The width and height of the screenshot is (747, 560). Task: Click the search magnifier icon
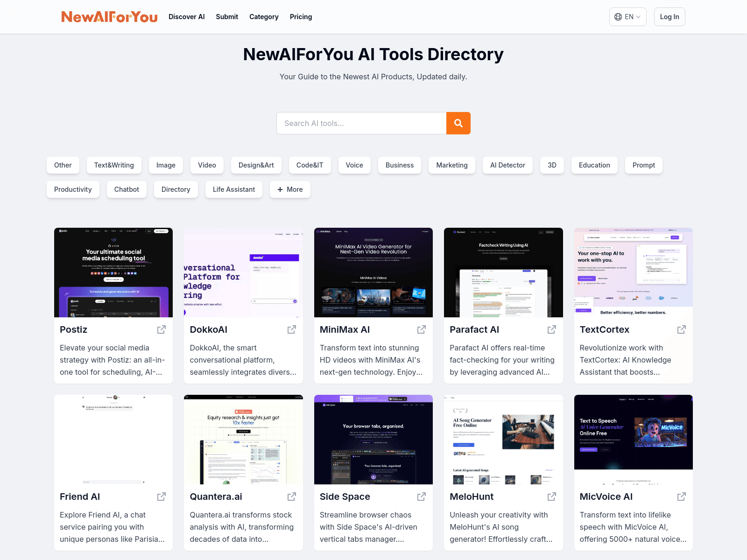(x=458, y=123)
